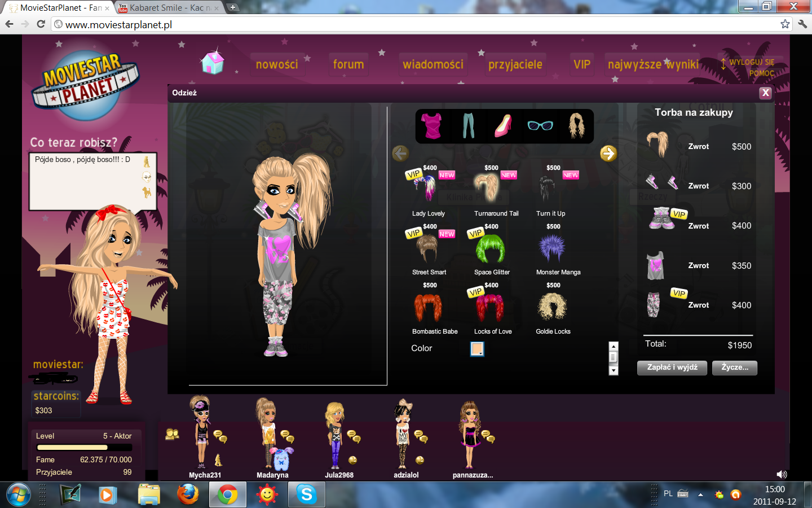Open friend Jula2968 avatar

[334, 435]
